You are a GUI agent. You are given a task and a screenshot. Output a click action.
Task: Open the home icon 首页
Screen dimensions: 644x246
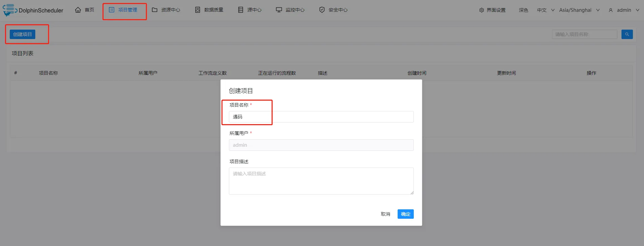pos(78,10)
